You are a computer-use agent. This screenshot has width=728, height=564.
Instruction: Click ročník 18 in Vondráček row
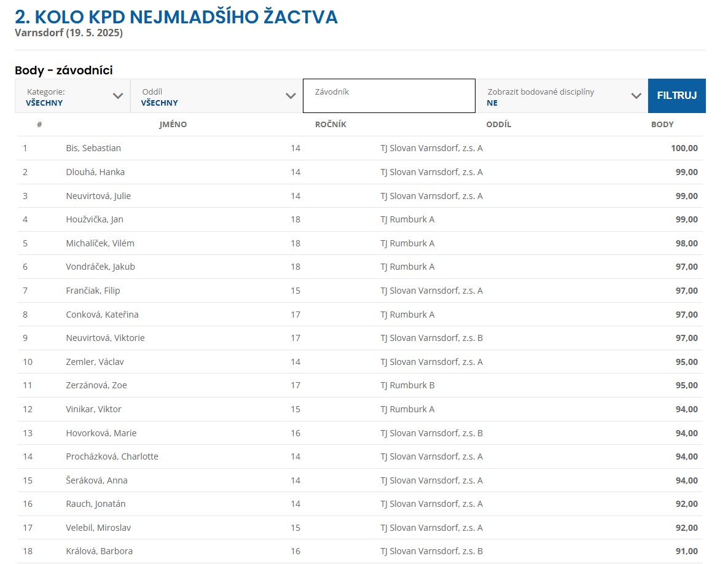296,267
